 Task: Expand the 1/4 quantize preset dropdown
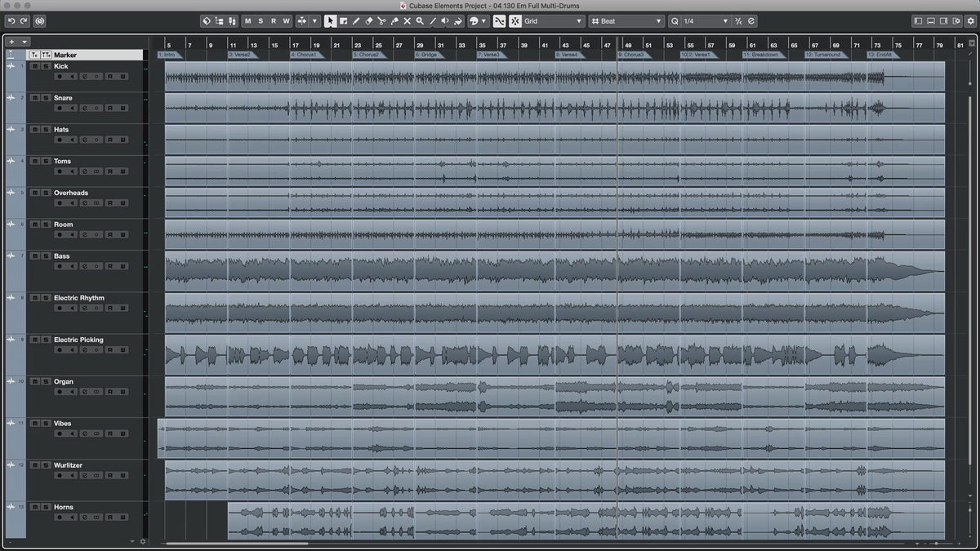(699, 21)
